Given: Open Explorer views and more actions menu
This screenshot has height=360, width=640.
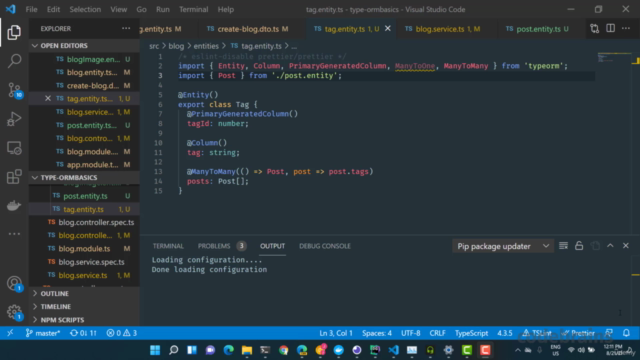Looking at the screenshot, I should 126,29.
